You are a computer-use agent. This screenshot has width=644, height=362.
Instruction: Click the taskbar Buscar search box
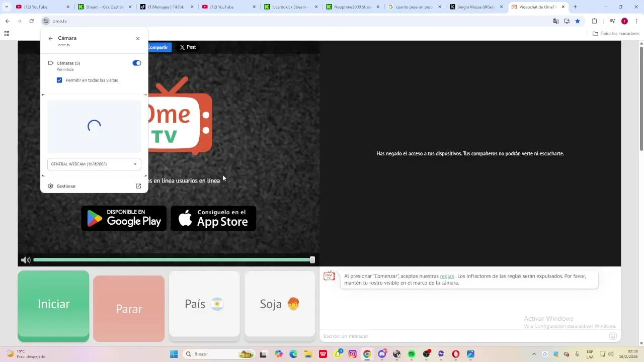219,354
